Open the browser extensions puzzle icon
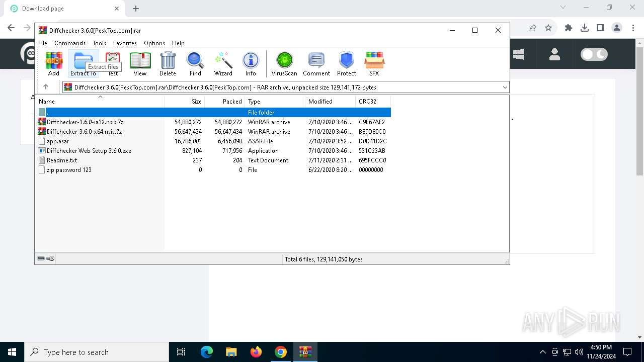Image resolution: width=644 pixels, height=362 pixels. (569, 28)
